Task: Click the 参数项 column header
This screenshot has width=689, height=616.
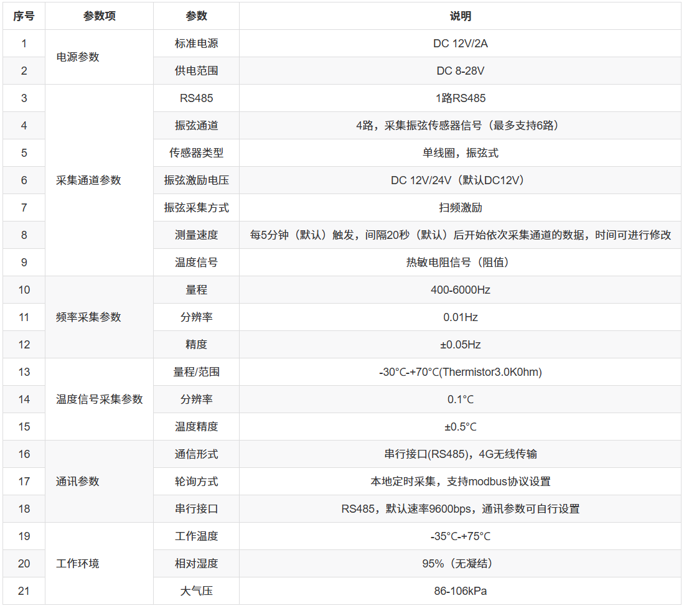Action: [x=98, y=16]
